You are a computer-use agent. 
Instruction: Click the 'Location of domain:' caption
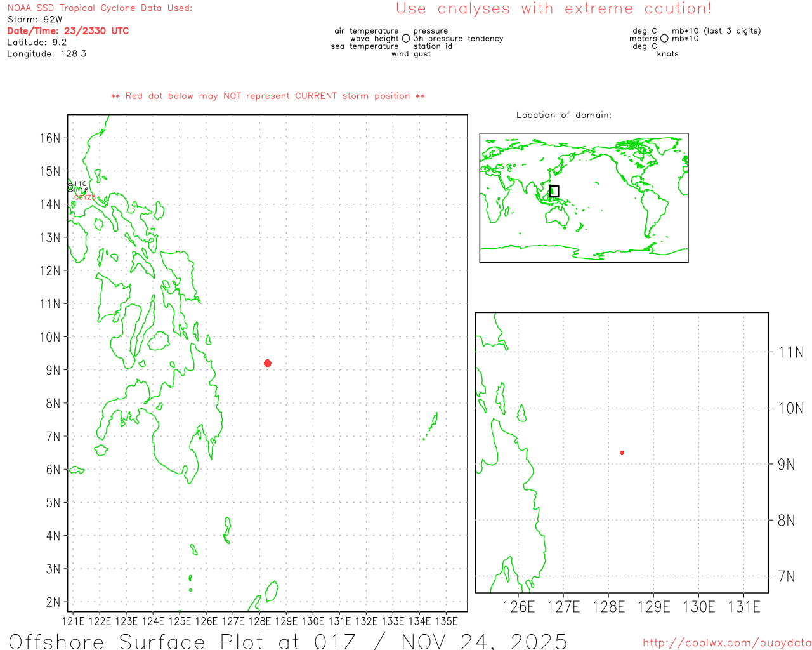[564, 115]
